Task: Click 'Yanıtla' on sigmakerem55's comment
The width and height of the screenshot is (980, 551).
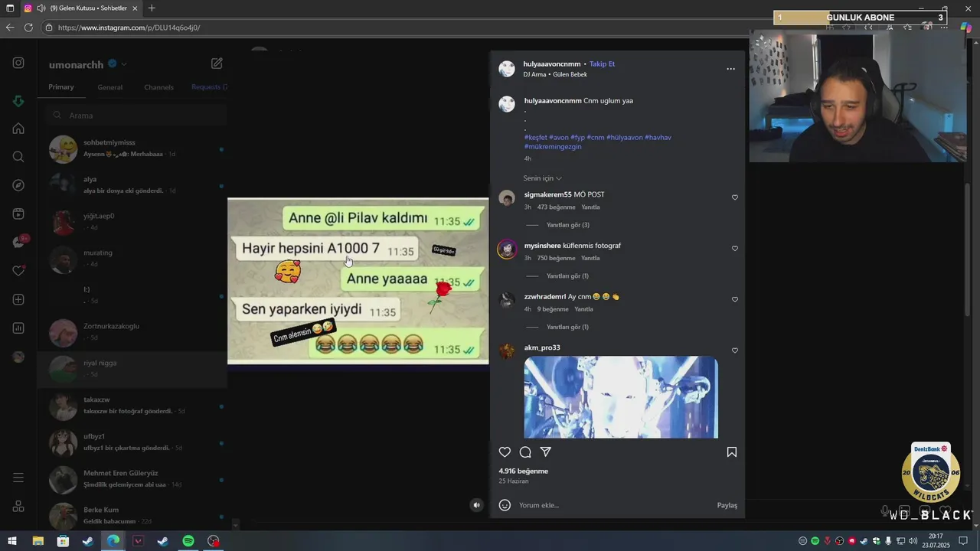Action: coord(590,207)
